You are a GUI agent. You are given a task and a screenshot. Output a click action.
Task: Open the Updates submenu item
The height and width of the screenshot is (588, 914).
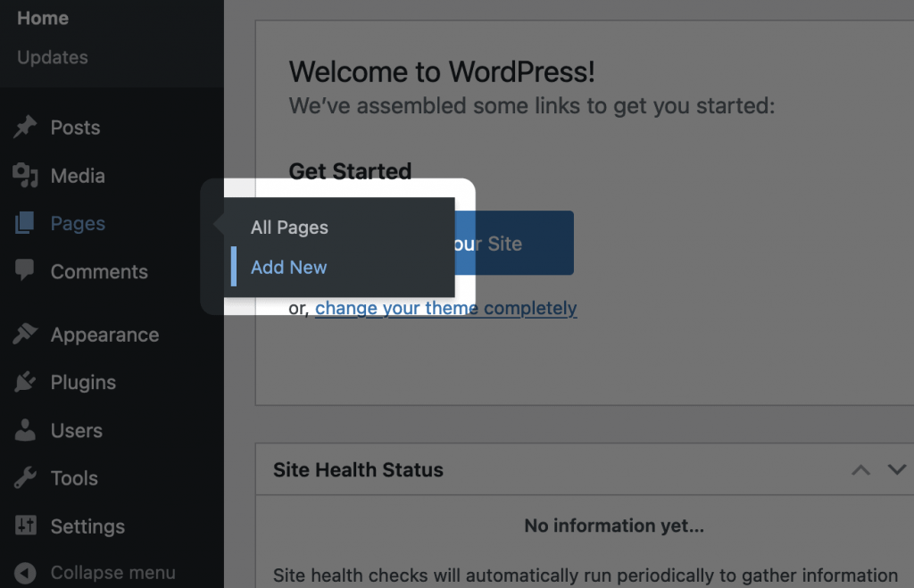(x=53, y=57)
